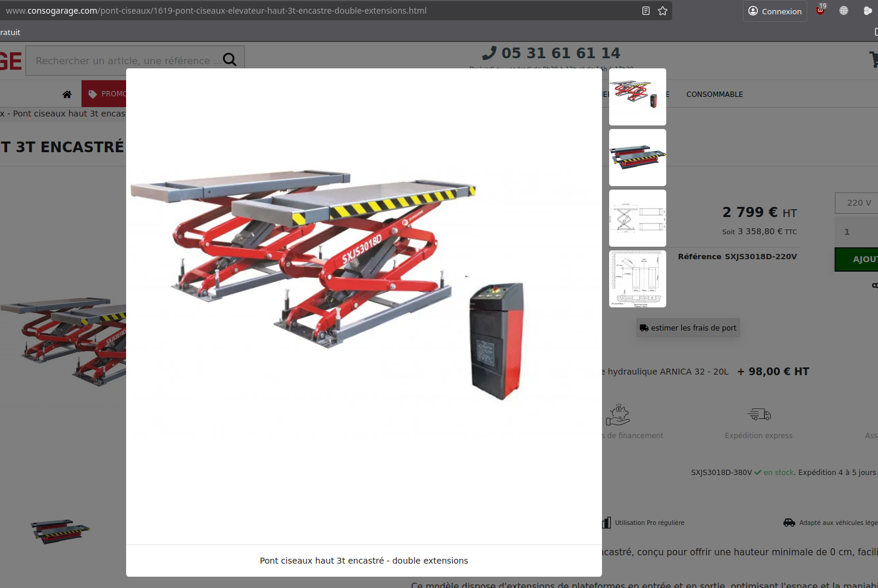
Task: Click the Connexion button
Action: pos(774,11)
